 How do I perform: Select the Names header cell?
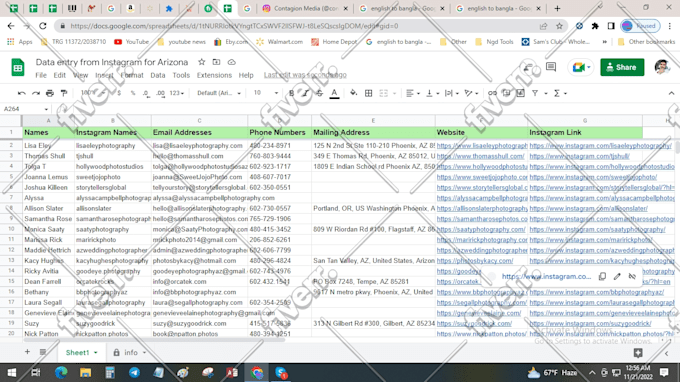pos(49,132)
